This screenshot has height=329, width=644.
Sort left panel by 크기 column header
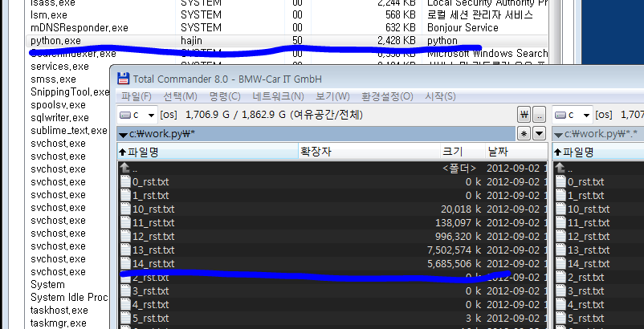click(x=463, y=152)
